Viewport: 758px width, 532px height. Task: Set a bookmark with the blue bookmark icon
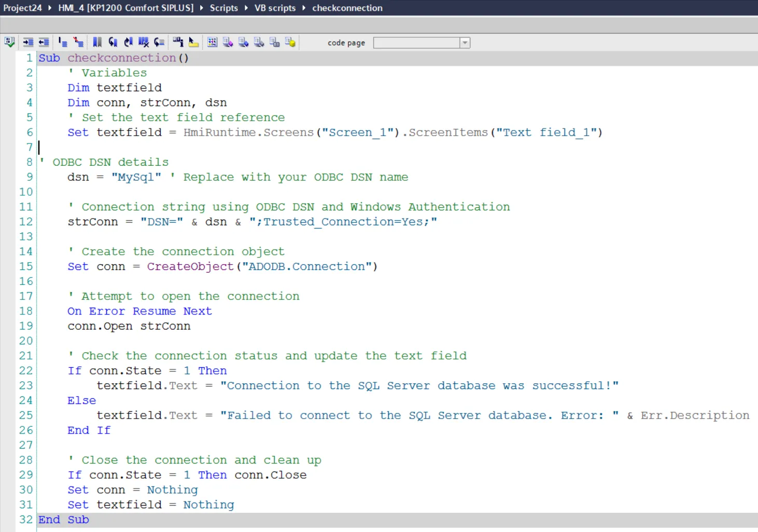coord(97,42)
